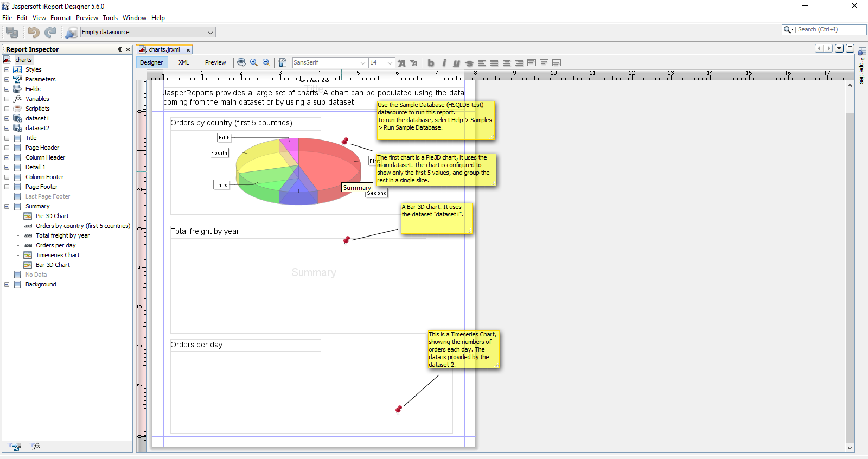This screenshot has height=459, width=868.
Task: Select the Page Header band
Action: 42,148
